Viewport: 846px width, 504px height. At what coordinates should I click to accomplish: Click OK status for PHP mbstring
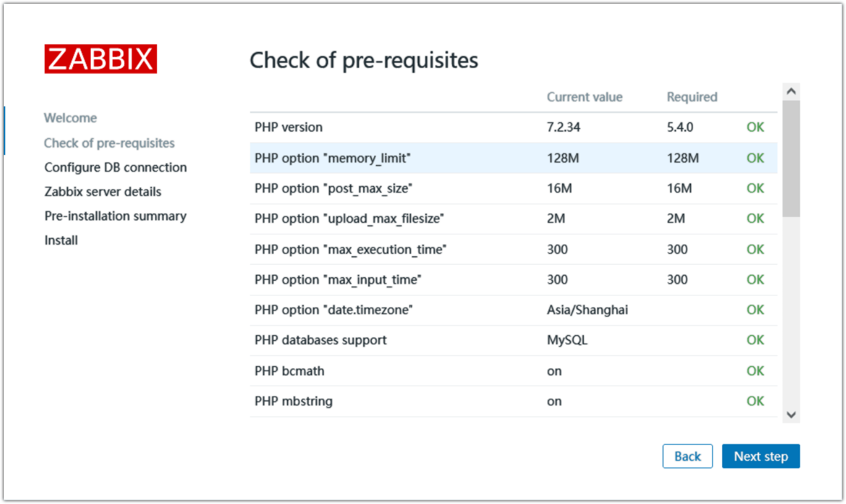(x=755, y=401)
